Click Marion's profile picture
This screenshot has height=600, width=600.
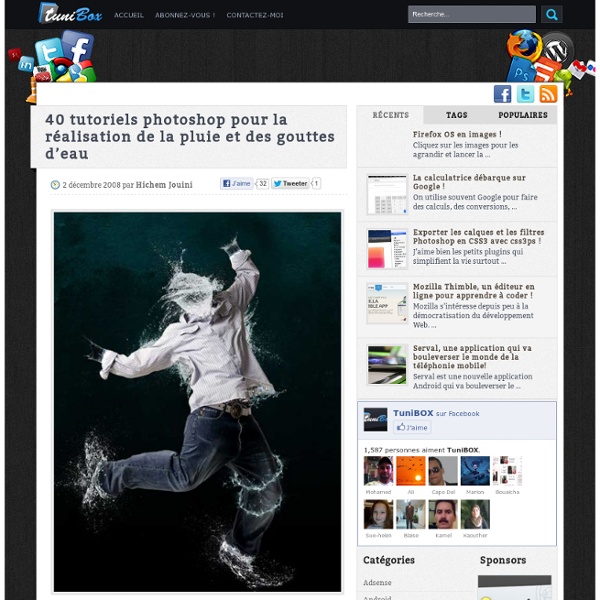click(x=475, y=471)
